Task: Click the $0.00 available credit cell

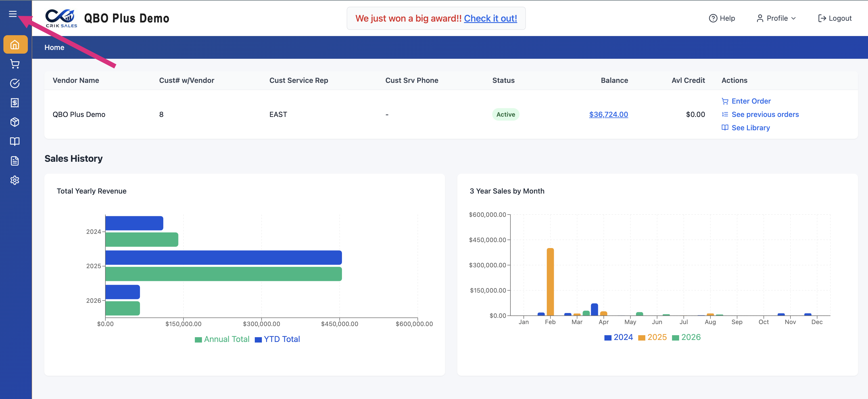Action: [x=696, y=114]
